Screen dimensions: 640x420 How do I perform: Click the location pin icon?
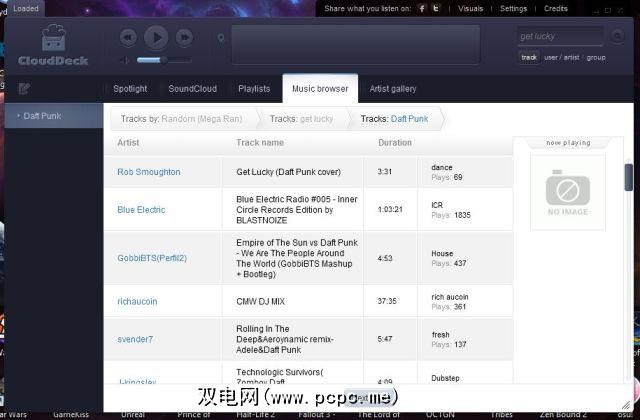(221, 38)
